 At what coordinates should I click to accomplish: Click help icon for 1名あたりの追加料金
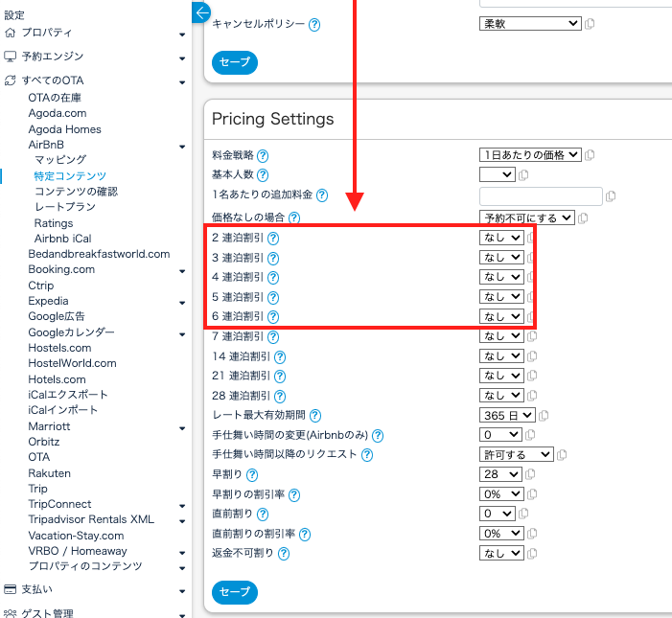322,195
